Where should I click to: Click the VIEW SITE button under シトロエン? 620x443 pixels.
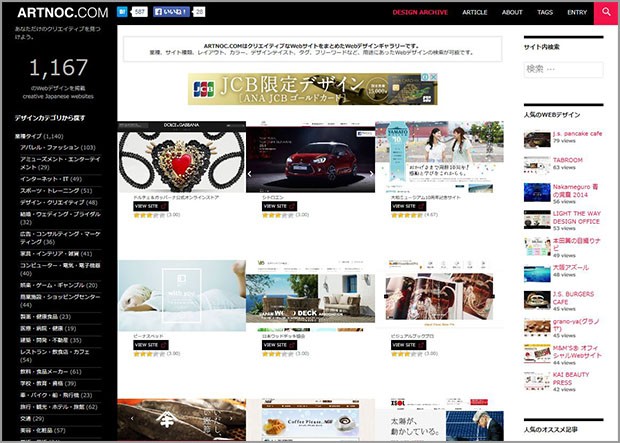(280, 206)
